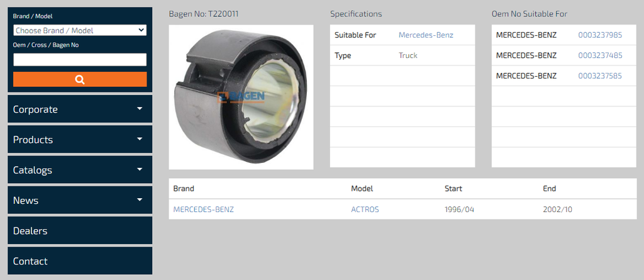The width and height of the screenshot is (644, 280).
Task: Select the Start column header
Action: point(453,189)
